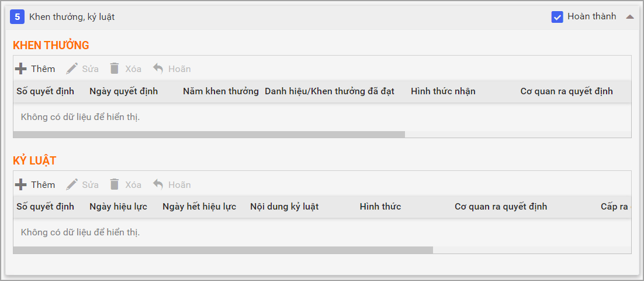644x281 pixels.
Task: Uncheck the Hoàn thành checkbox
Action: 557,17
